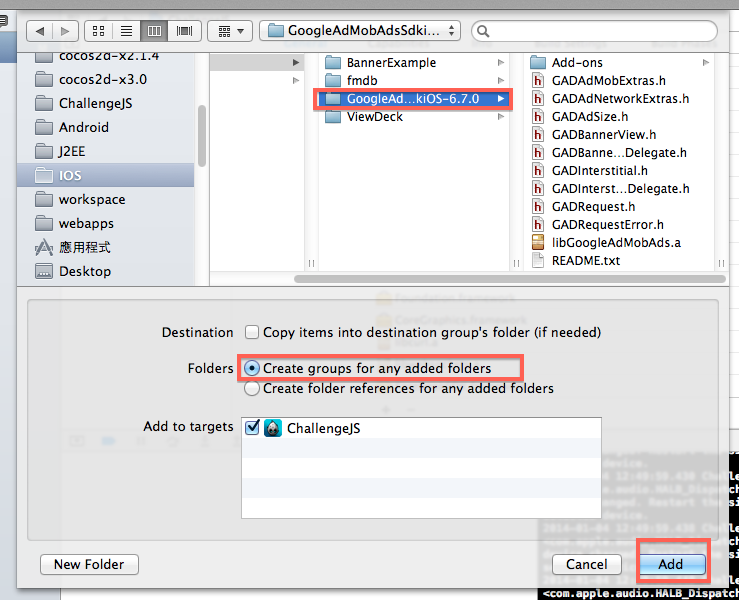Switch to icon view mode
The image size is (739, 600).
99,31
